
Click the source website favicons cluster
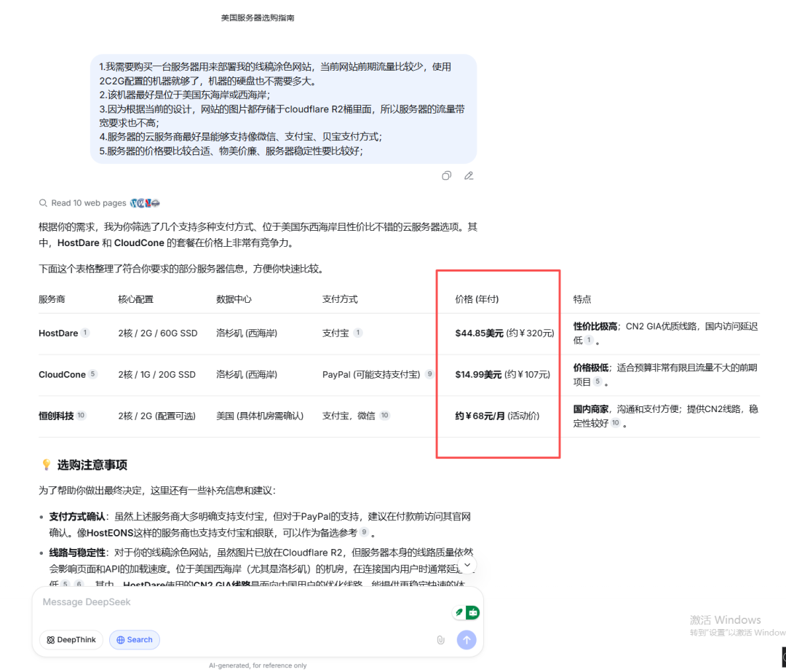[145, 203]
